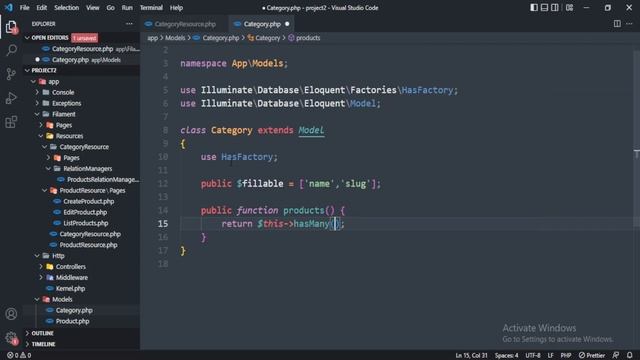Expand the Timeline section
The height and width of the screenshot is (360, 640).
pyautogui.click(x=43, y=344)
